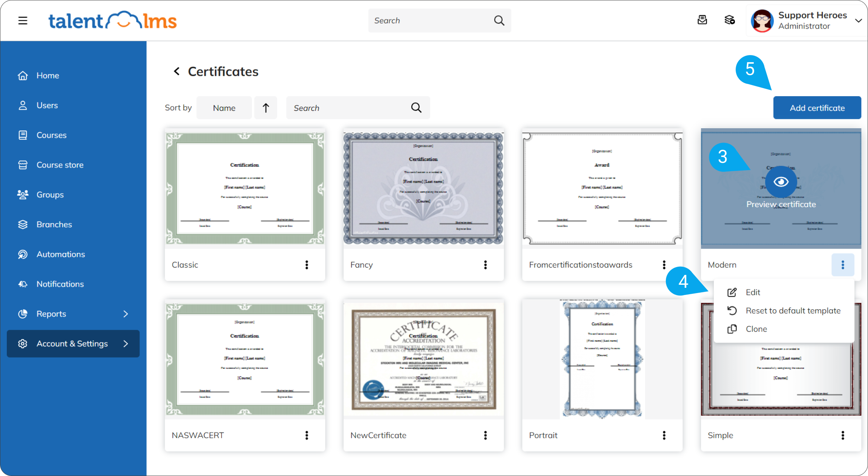Focus the top global Search field
This screenshot has width=868, height=476.
440,20
